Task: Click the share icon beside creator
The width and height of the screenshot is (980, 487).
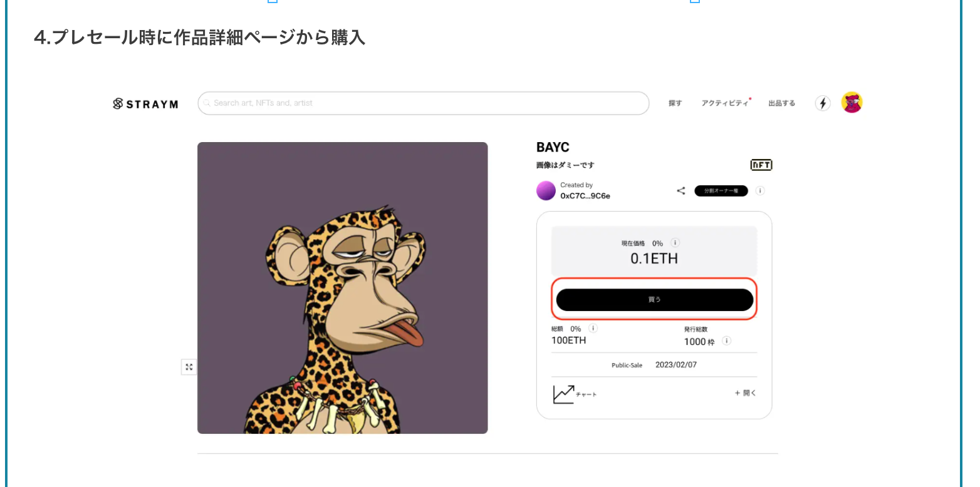Action: point(681,191)
